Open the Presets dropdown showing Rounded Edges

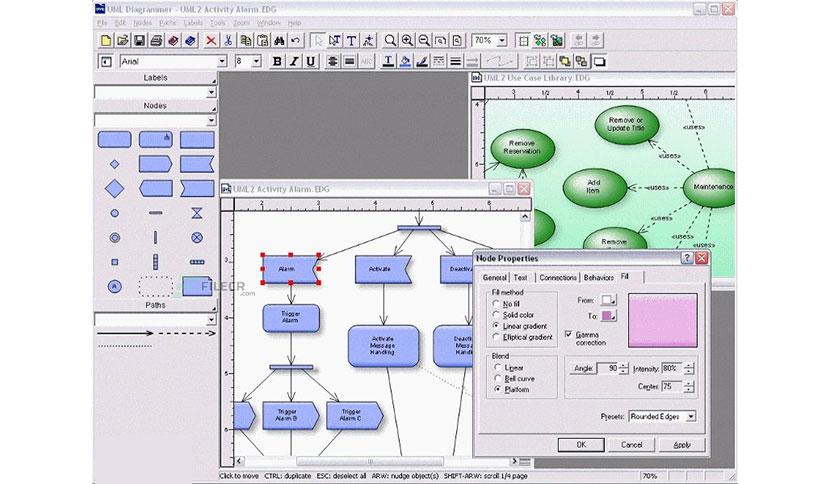(690, 416)
